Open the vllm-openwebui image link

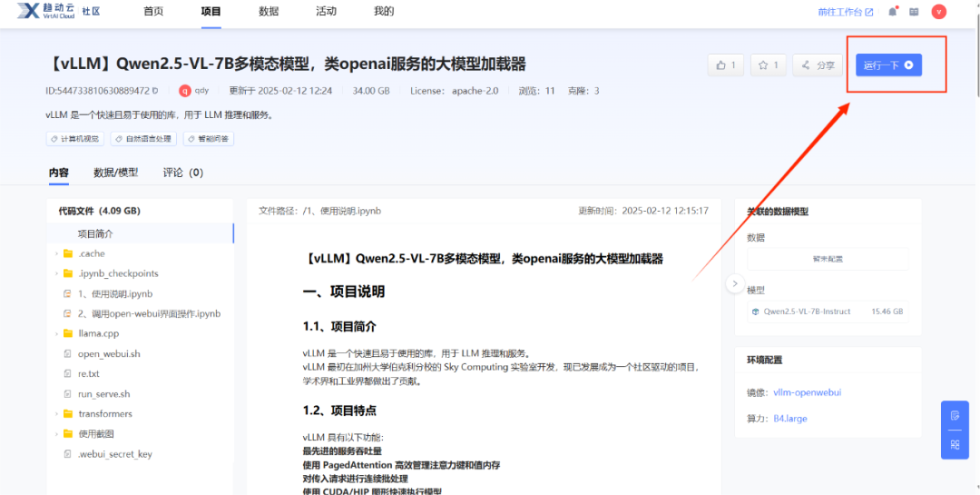808,392
